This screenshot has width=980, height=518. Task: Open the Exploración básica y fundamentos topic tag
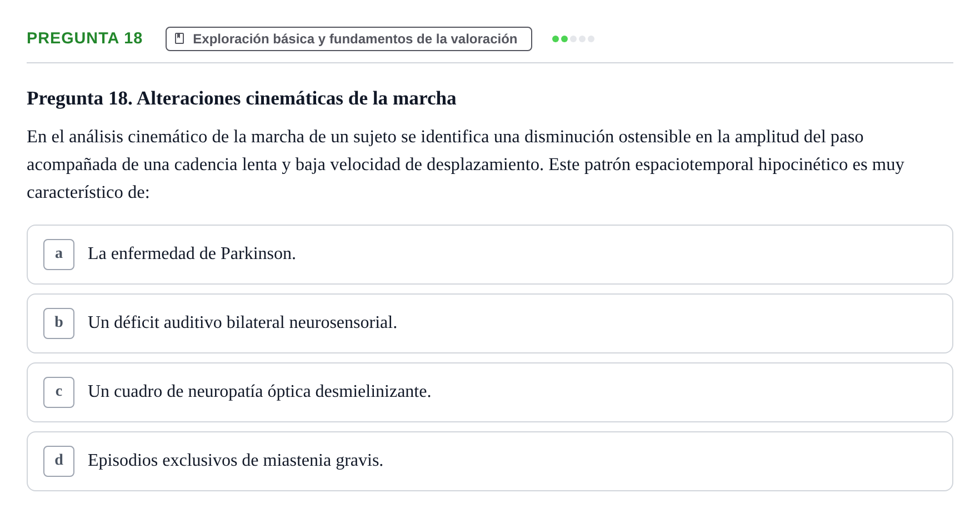click(x=348, y=39)
